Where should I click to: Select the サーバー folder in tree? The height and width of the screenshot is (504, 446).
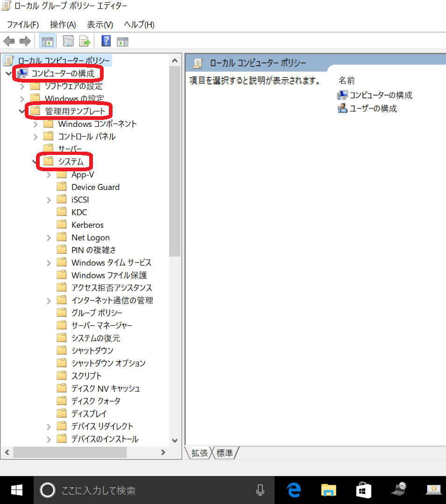coord(70,149)
